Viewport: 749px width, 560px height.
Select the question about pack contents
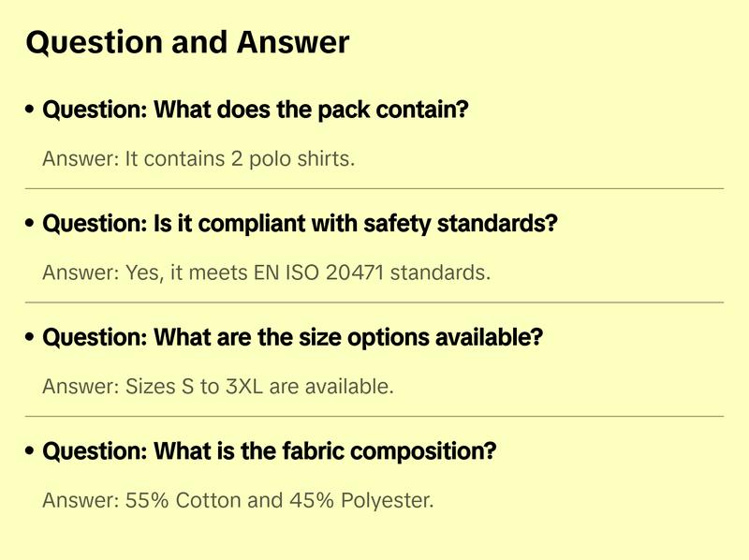255,111
